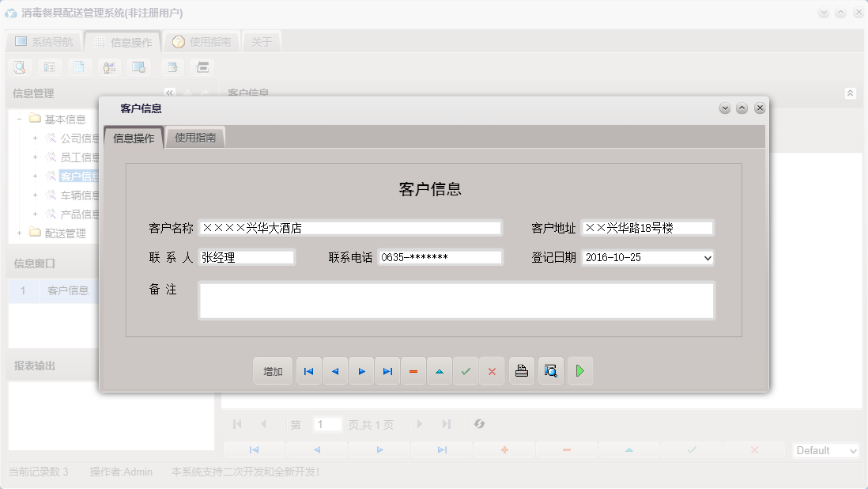Viewport: 868px width, 489px height.
Task: Click inside the 备注 remarks field
Action: coord(455,300)
